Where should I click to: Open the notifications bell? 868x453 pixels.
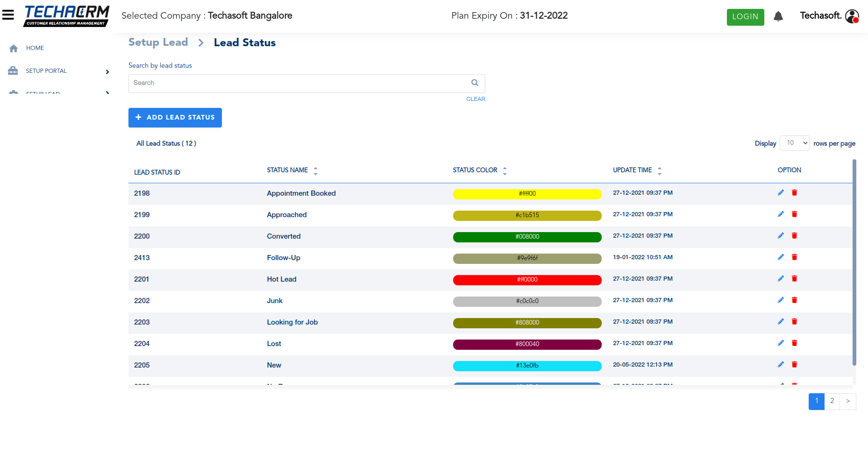coord(778,17)
